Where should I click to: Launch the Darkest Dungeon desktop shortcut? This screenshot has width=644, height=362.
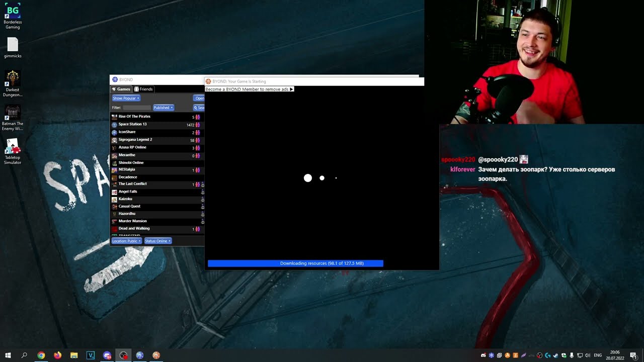point(13,83)
